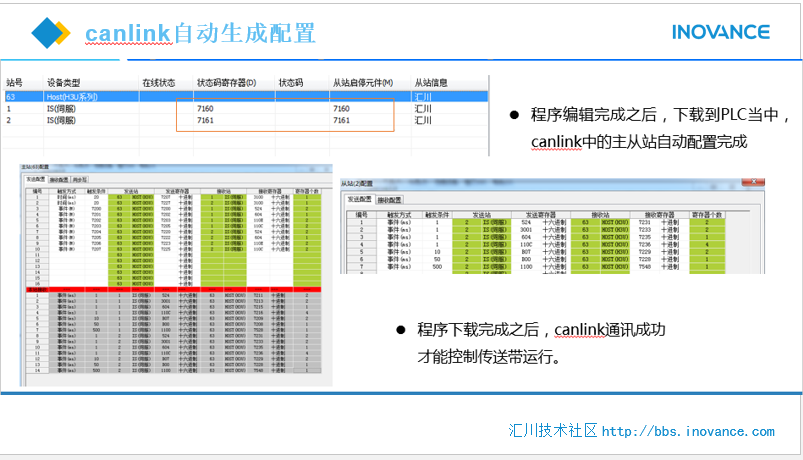
Task: Click 发送寄存器 header in 从站(2)配置 table
Action: click(x=541, y=215)
